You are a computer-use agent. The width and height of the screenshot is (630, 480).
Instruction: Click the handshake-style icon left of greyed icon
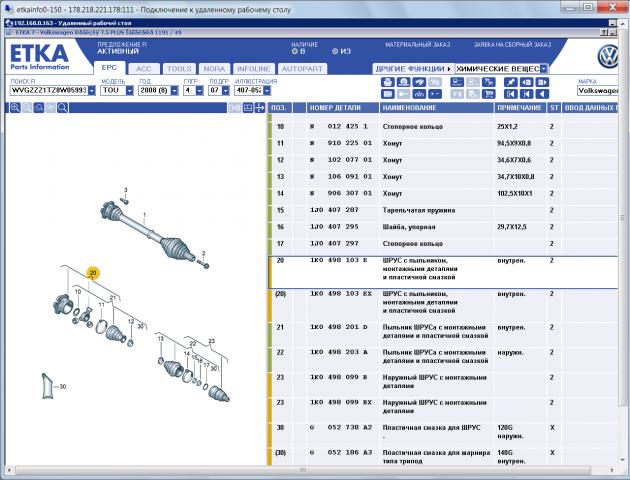tap(419, 82)
